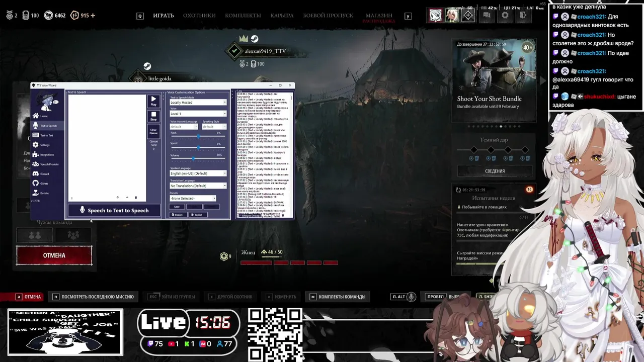Open ИГРАТЬ tab in game menu
Image resolution: width=644 pixels, height=362 pixels.
[x=164, y=16]
